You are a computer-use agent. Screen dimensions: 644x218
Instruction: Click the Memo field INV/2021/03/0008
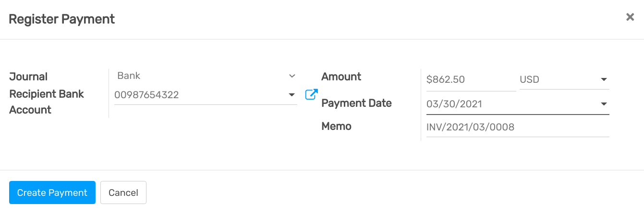click(517, 127)
